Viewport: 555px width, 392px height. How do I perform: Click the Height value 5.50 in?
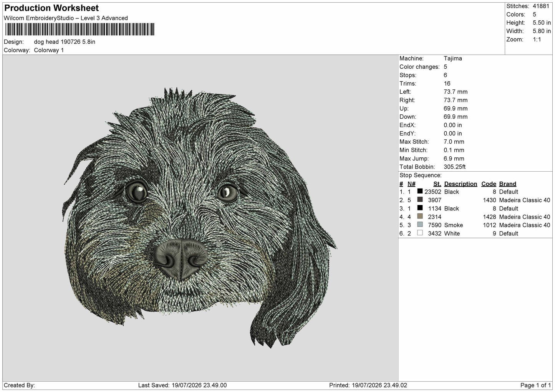point(542,23)
